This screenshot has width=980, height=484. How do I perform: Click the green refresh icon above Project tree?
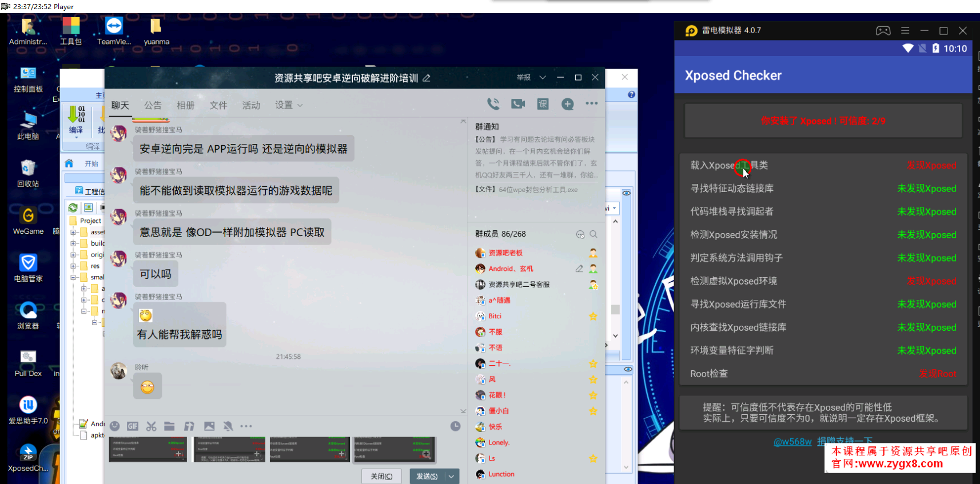(x=73, y=207)
